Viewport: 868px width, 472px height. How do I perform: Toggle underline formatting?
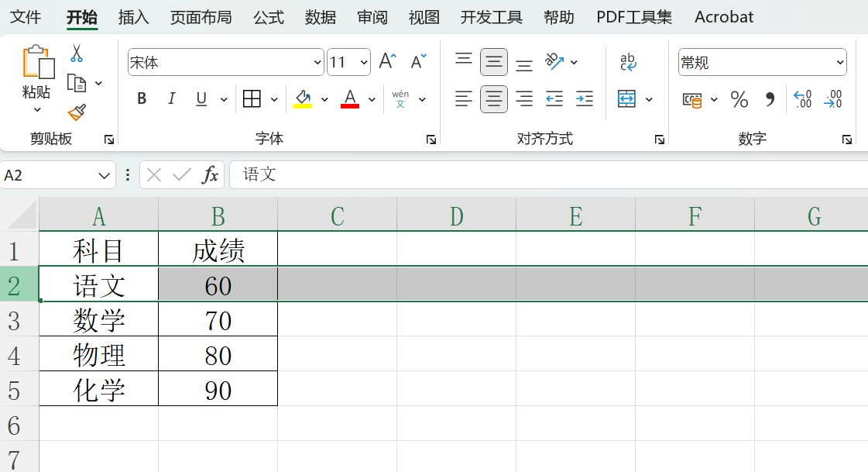(201, 98)
